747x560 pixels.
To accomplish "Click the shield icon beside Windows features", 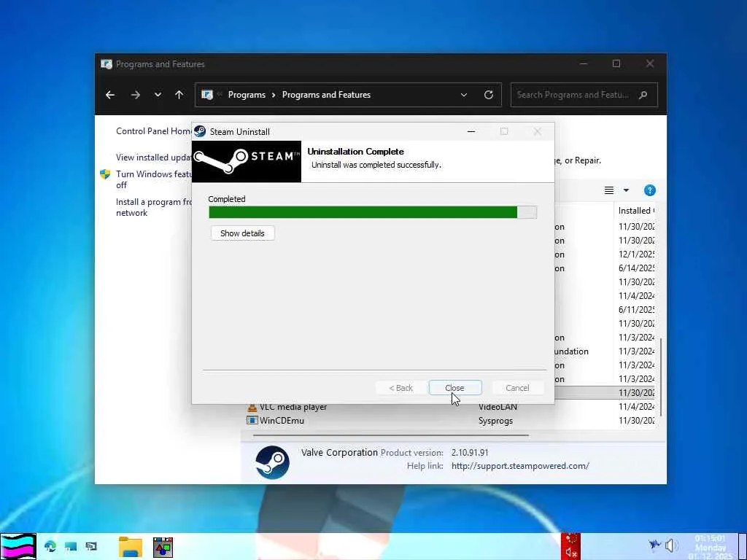I will 105,174.
